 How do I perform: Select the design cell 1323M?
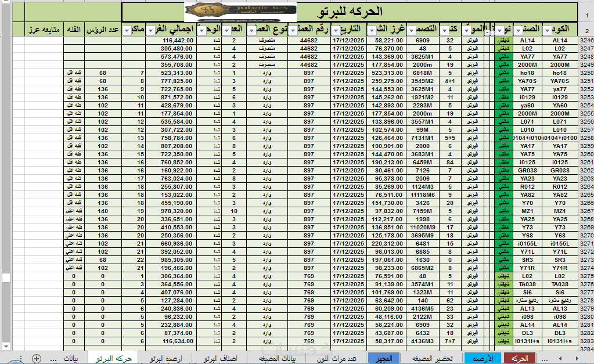coord(423,293)
